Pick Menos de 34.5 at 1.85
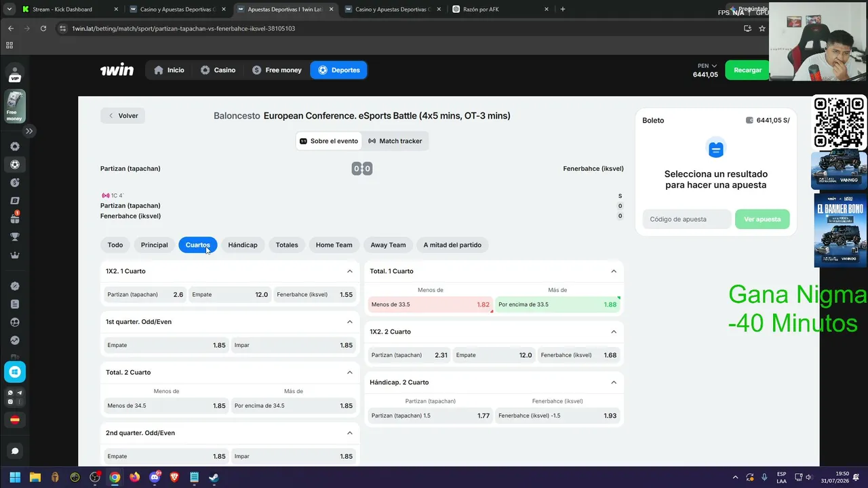Image resolution: width=868 pixels, height=488 pixels. click(x=167, y=406)
